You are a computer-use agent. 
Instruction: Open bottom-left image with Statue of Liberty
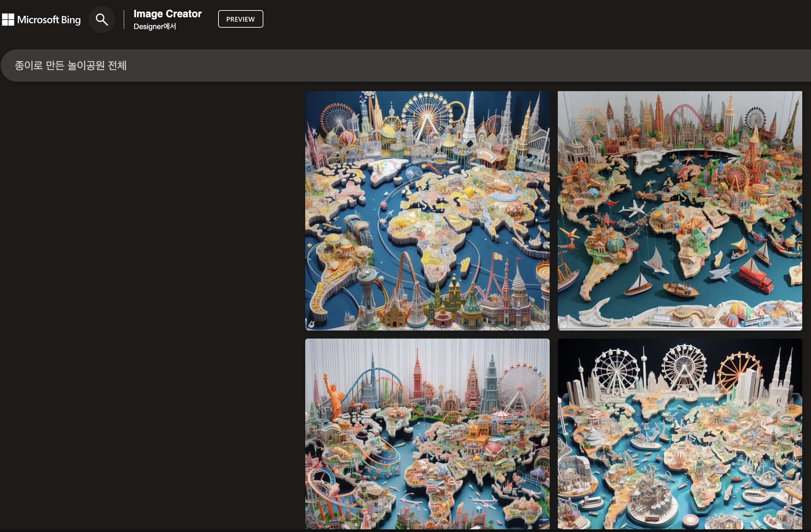click(427, 433)
